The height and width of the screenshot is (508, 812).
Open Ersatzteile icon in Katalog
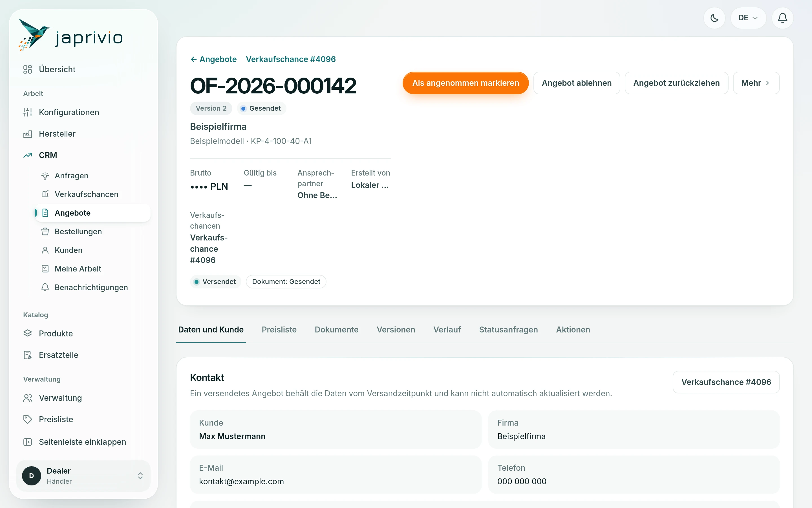[x=28, y=355]
